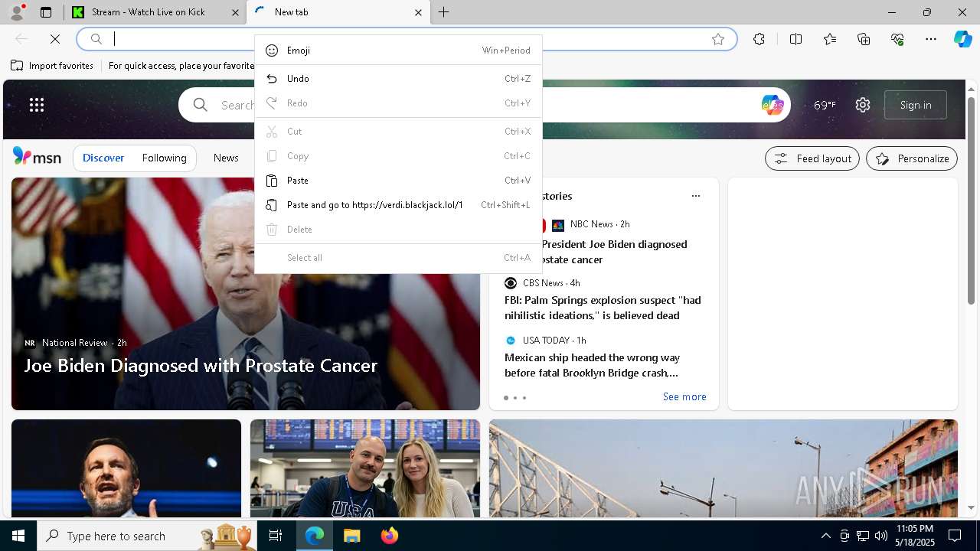Open the Favorites hub icon
This screenshot has height=551, width=980.
click(x=830, y=39)
